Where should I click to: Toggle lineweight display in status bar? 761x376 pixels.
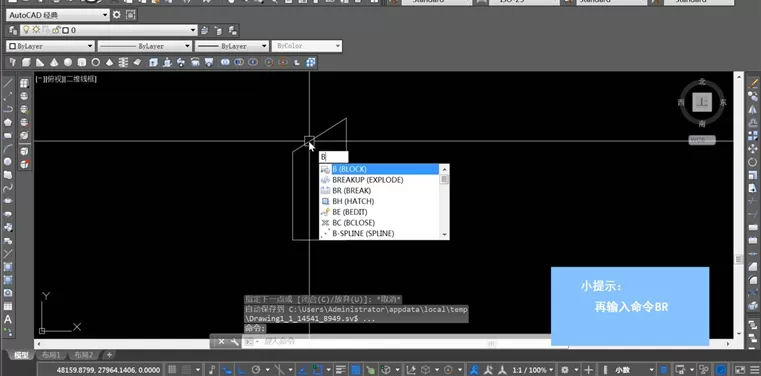(x=341, y=370)
